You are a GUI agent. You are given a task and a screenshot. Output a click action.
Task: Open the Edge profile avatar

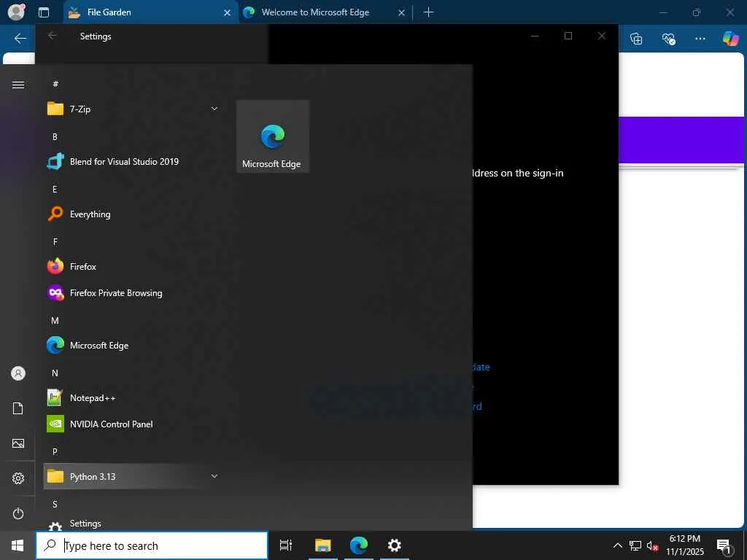coord(16,12)
